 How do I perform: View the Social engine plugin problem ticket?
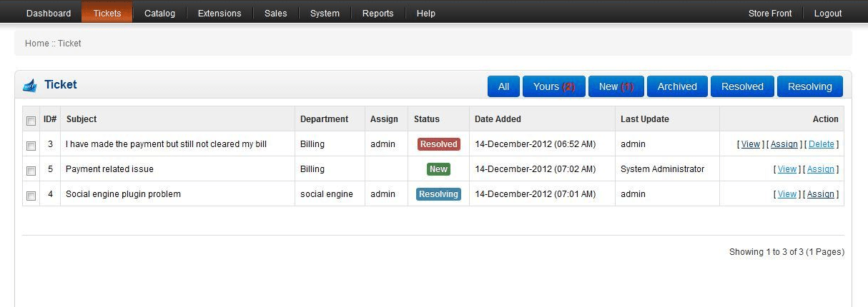click(787, 194)
